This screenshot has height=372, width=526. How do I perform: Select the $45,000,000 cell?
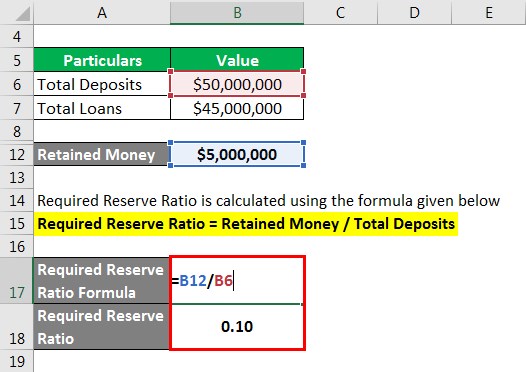(237, 108)
